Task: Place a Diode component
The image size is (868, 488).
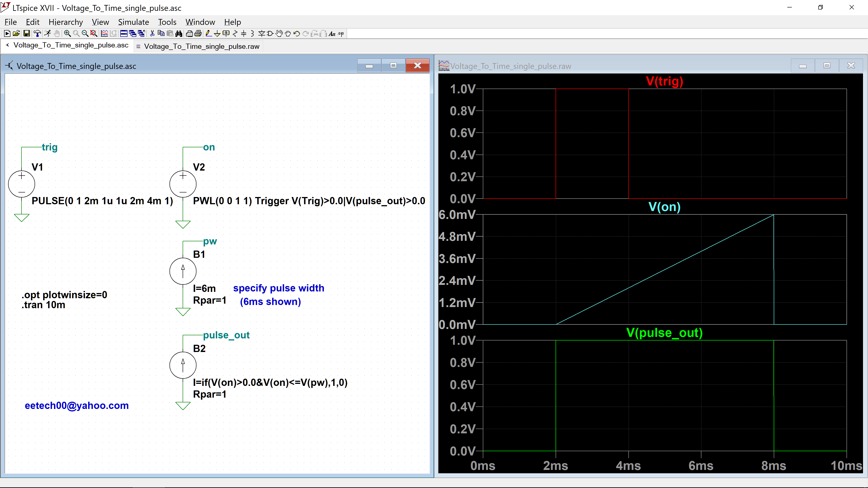Action: point(262,34)
